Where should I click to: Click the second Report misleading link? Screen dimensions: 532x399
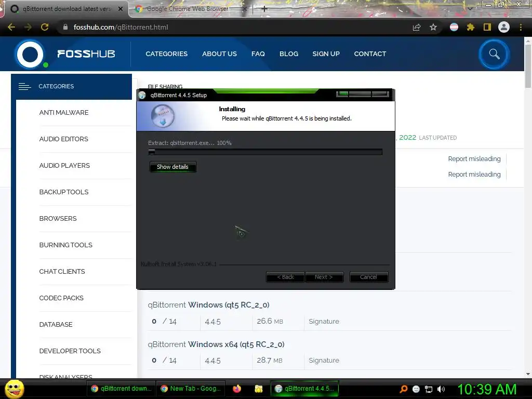[x=474, y=175]
